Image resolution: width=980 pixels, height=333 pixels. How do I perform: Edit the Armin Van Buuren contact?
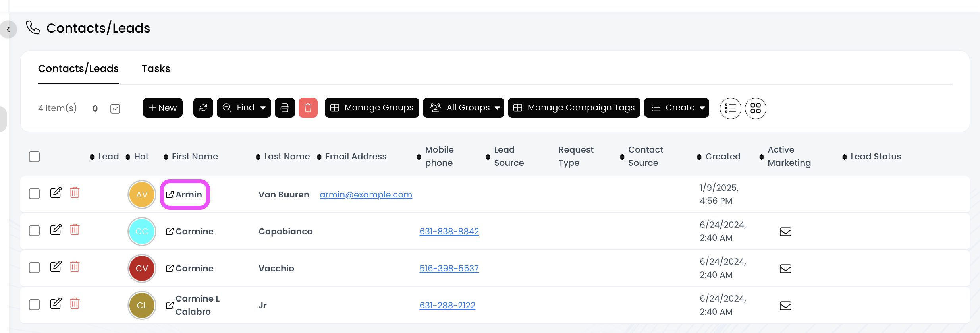point(56,193)
